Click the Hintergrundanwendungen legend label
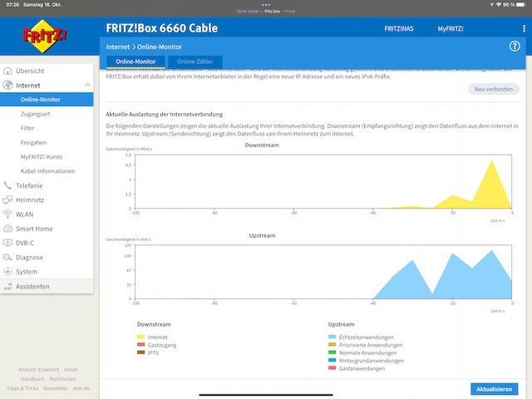Viewport: 532px width, 399px height. [372, 360]
